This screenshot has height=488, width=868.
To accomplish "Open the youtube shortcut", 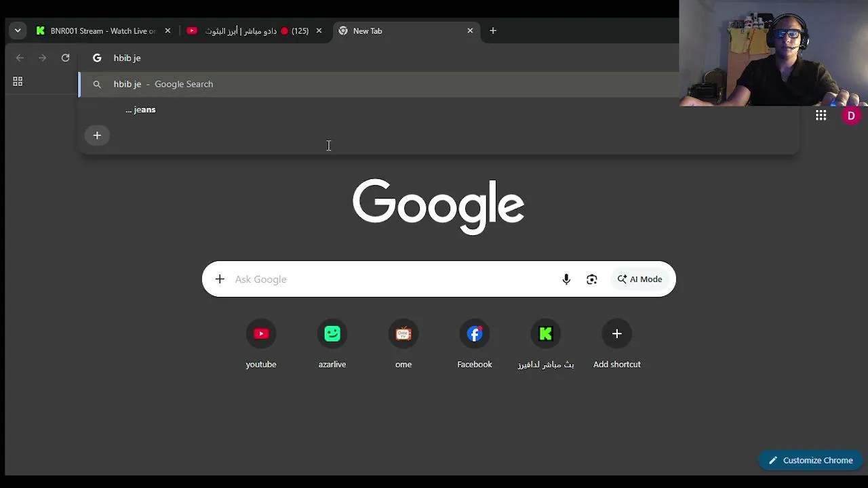I will pyautogui.click(x=261, y=344).
